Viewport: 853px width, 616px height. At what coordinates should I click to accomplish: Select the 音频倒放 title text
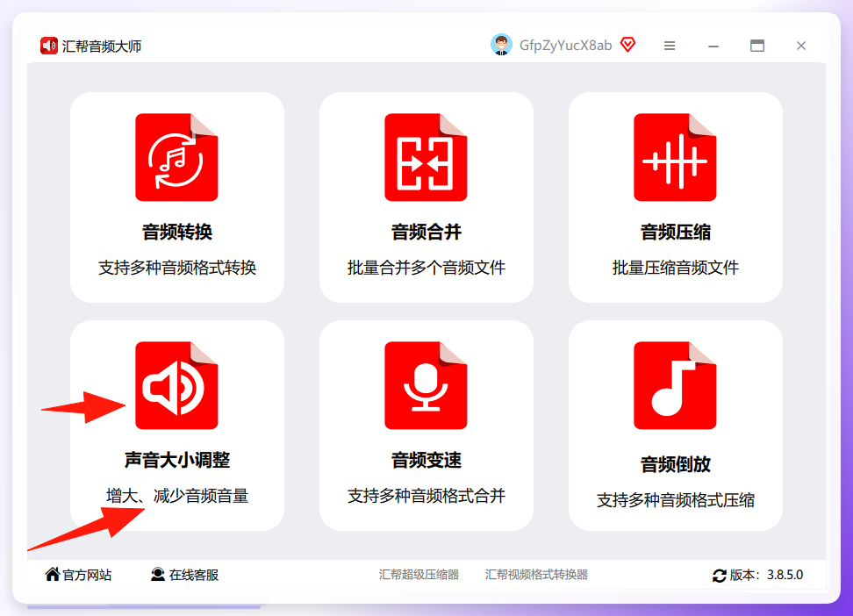pos(675,465)
